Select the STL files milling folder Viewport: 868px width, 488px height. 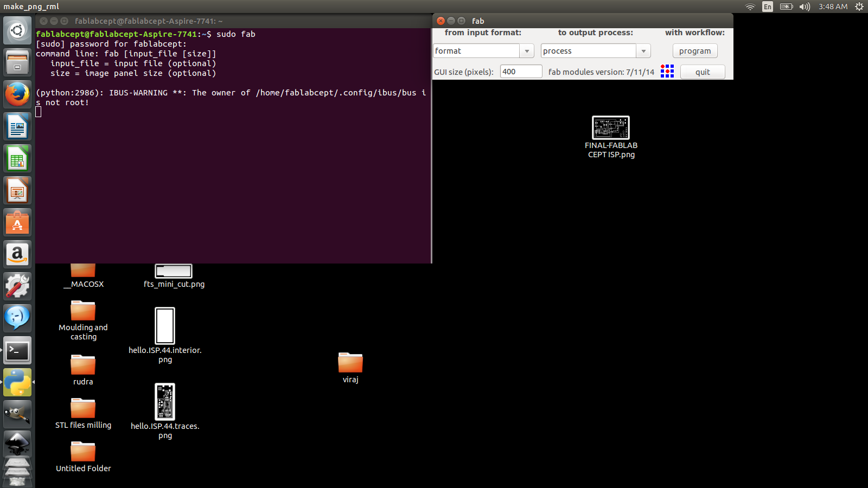click(83, 414)
